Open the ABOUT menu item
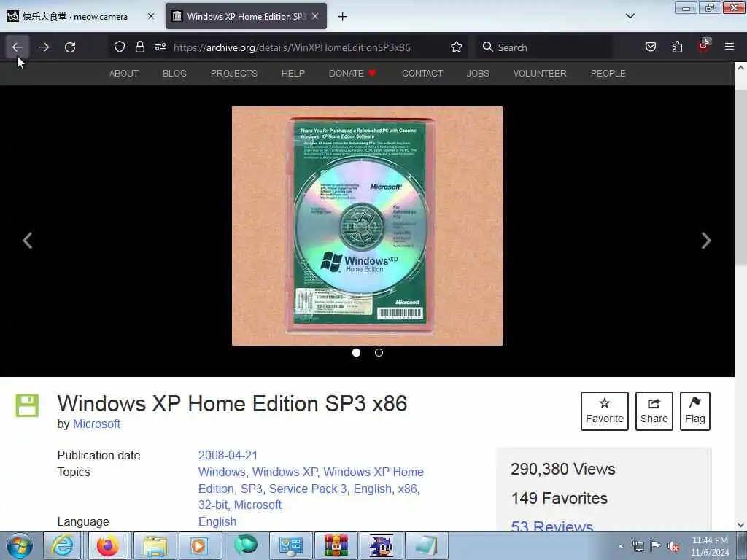 point(124,74)
